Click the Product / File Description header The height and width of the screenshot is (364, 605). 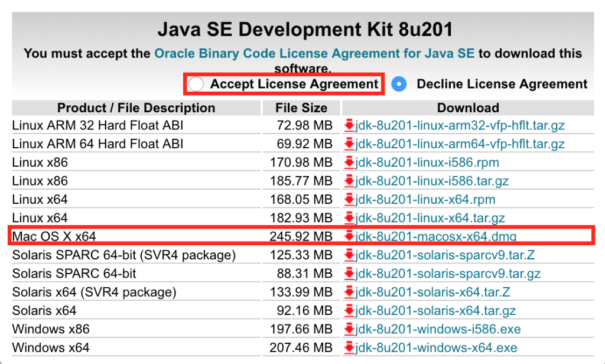point(136,108)
